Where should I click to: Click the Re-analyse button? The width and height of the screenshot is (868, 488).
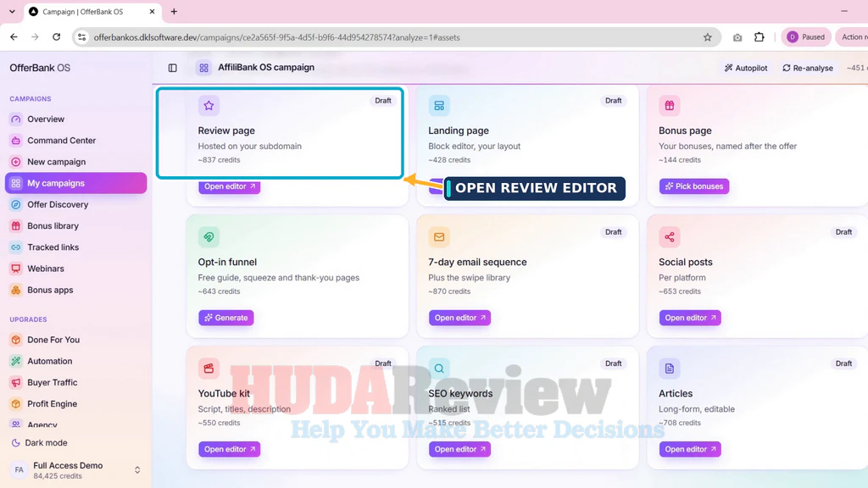(808, 68)
